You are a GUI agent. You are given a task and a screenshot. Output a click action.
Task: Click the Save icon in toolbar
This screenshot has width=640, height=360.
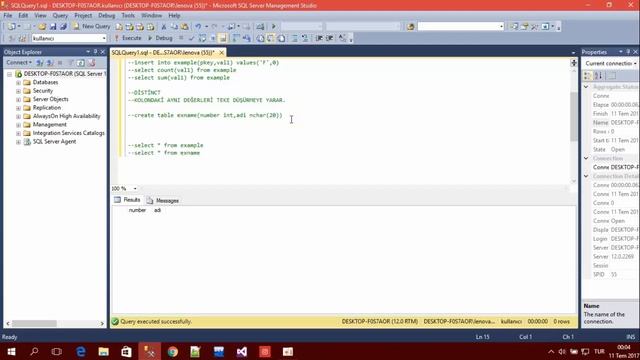click(x=53, y=27)
